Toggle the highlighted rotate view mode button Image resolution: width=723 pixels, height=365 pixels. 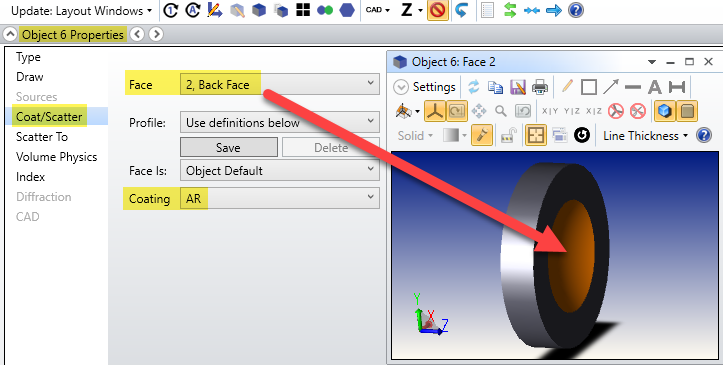(x=457, y=111)
